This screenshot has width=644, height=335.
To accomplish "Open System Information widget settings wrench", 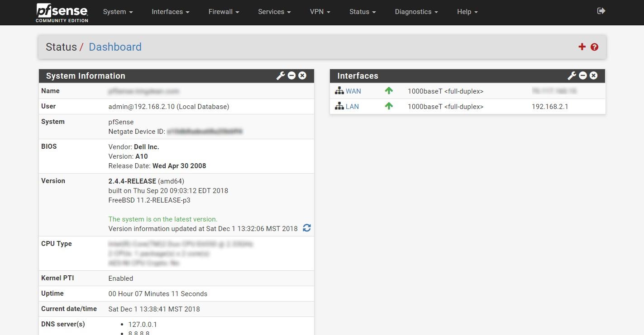I will coord(281,75).
